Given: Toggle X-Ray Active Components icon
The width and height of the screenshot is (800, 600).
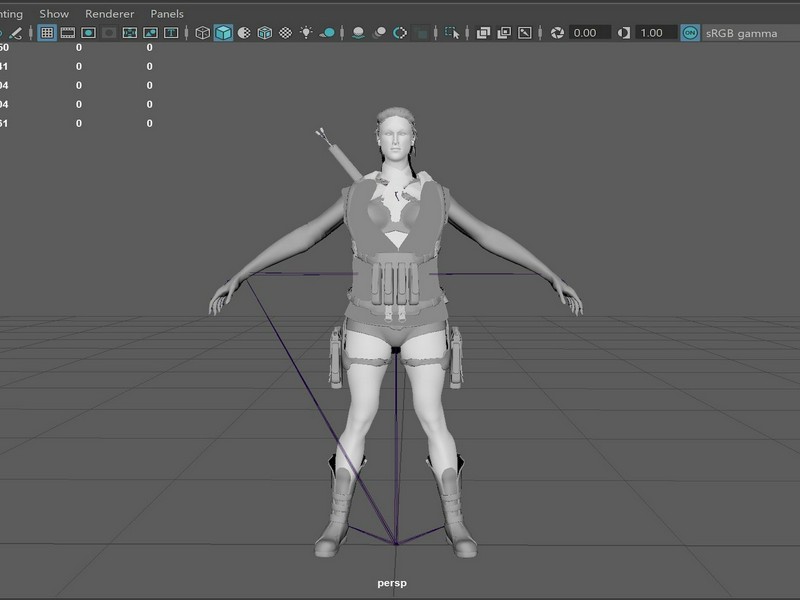Looking at the screenshot, I should 504,33.
